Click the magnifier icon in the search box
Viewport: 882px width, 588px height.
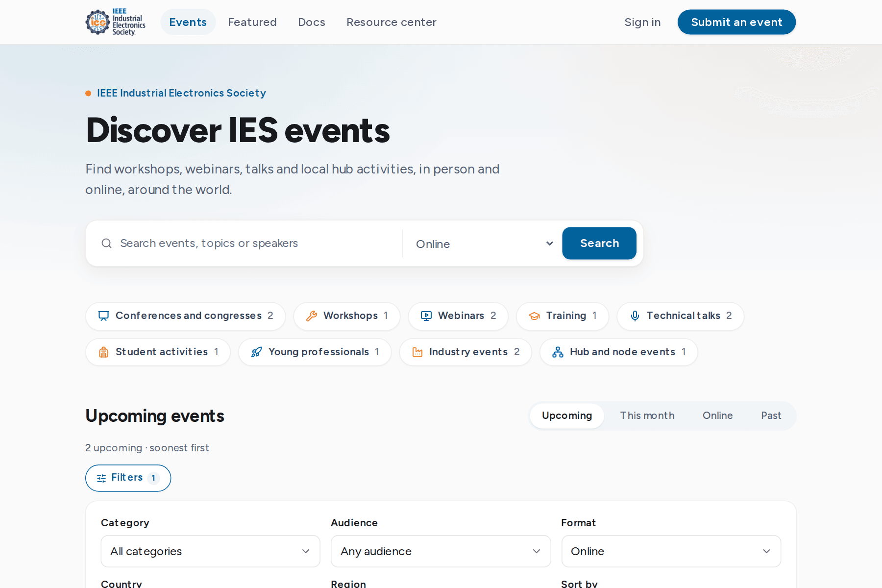point(106,244)
